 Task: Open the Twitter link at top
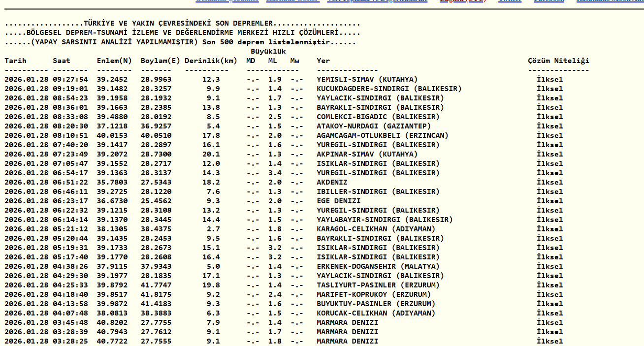click(510, 1)
